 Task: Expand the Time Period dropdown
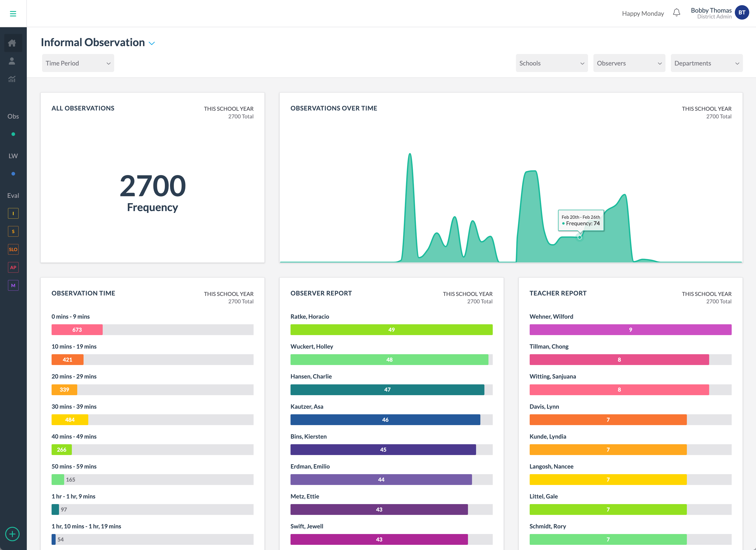click(78, 63)
